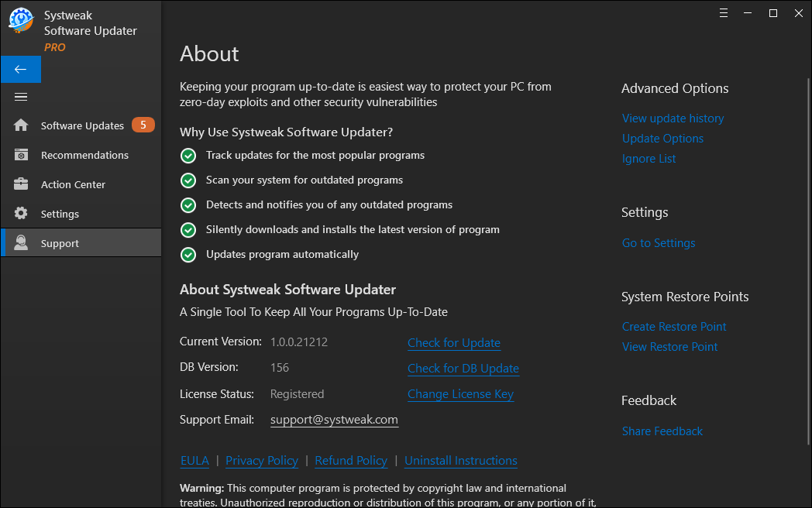Open title bar menu icon beside minimize

pos(724,13)
